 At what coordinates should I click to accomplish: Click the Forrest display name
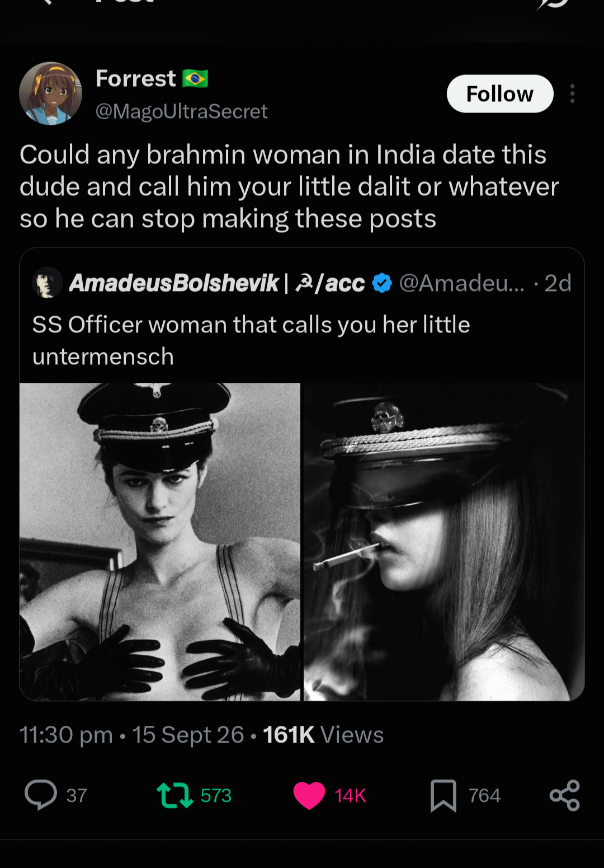click(x=136, y=78)
